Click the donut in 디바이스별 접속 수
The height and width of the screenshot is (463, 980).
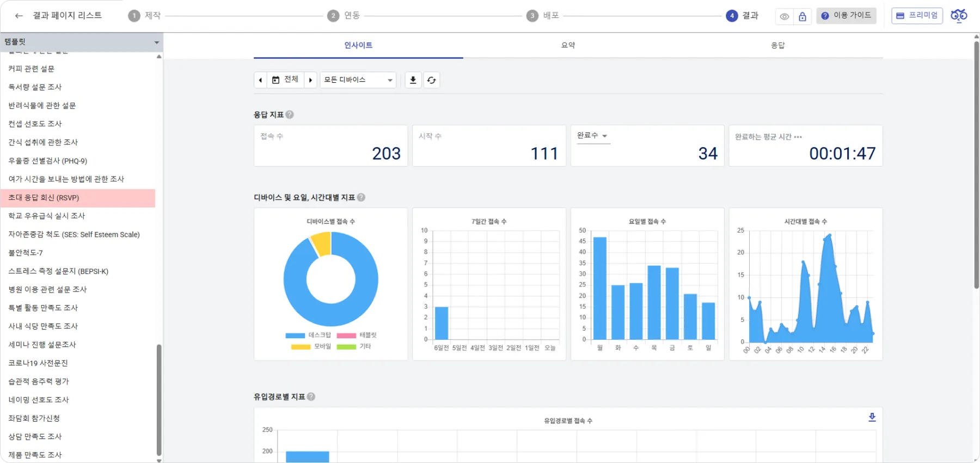pos(330,279)
